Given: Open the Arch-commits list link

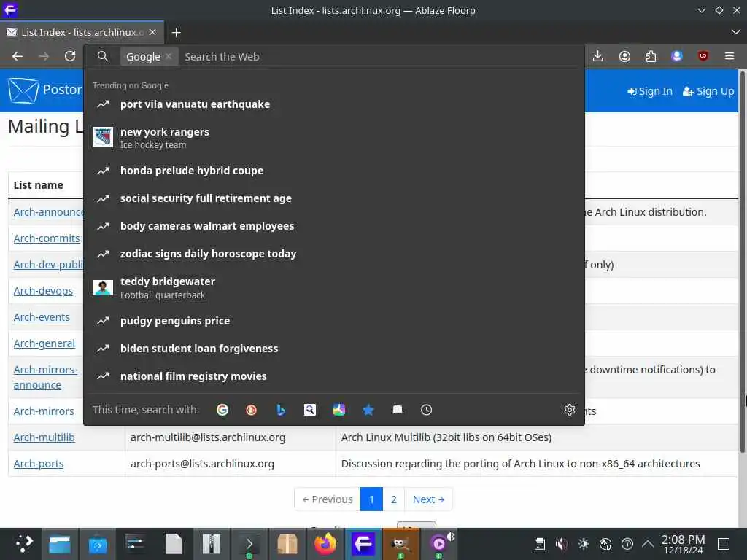Looking at the screenshot, I should [47, 238].
